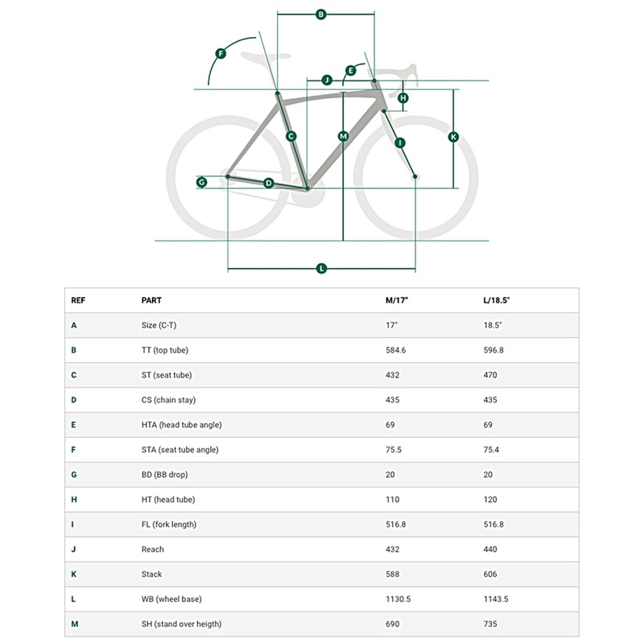Select the D chain stay marker
Image resolution: width=644 pixels, height=644 pixels.
click(269, 183)
